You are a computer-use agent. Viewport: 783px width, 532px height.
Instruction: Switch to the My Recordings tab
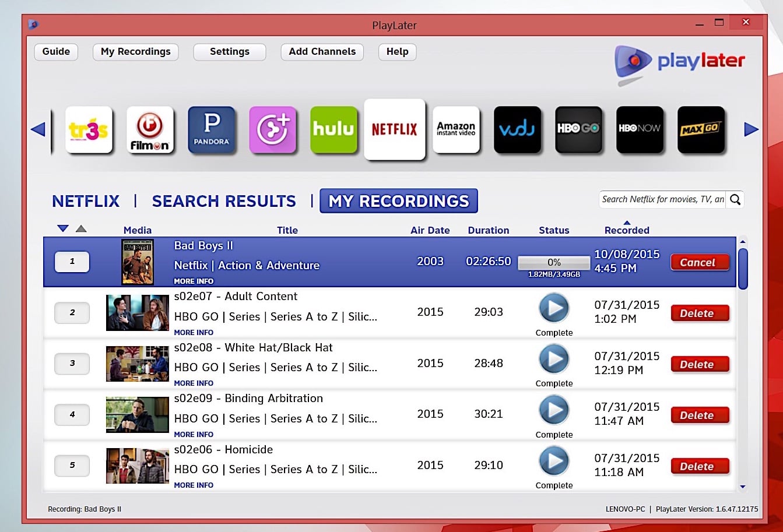[x=398, y=200]
